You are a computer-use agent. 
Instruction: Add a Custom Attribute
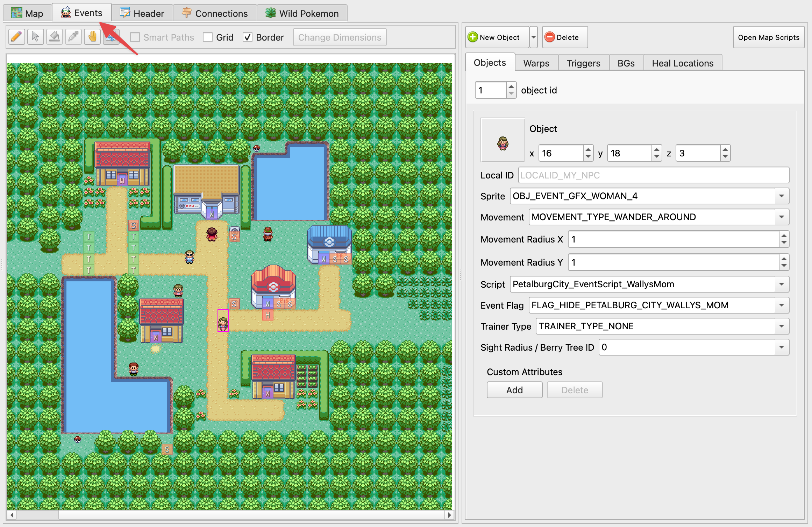[514, 389]
